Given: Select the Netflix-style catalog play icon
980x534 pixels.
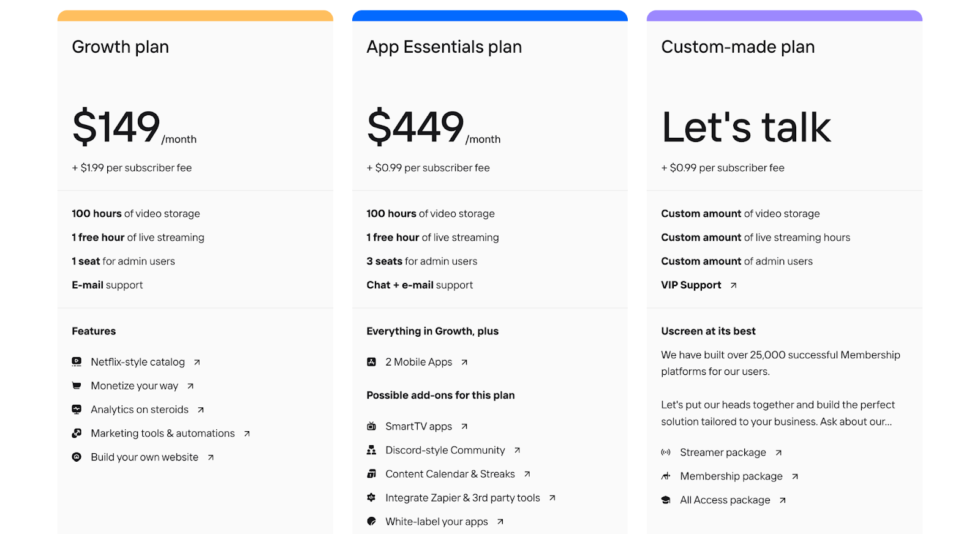Looking at the screenshot, I should point(77,362).
